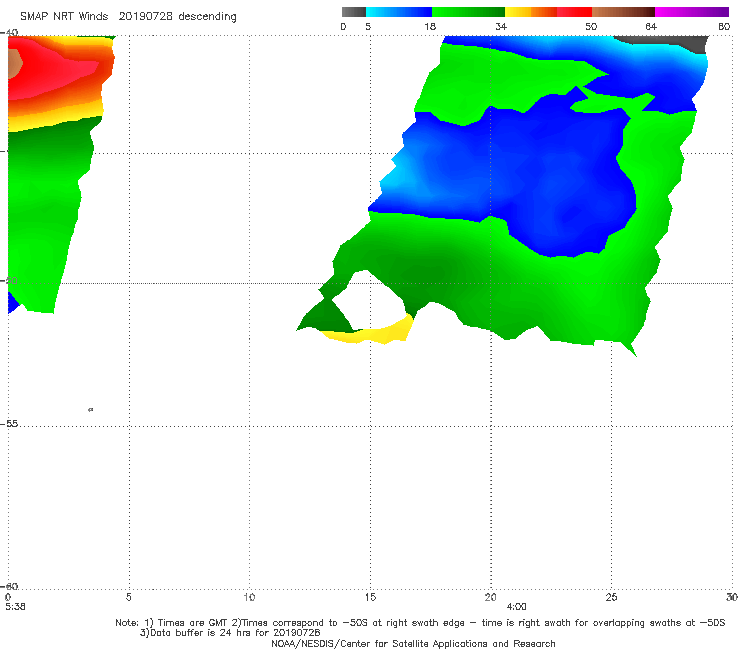Click the colorbar label '80'

tap(724, 27)
